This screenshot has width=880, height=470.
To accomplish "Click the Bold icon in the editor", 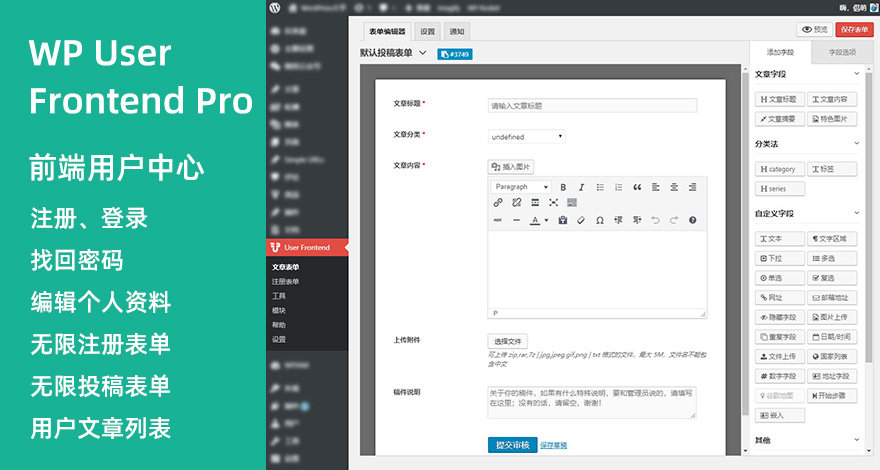I will (x=563, y=187).
